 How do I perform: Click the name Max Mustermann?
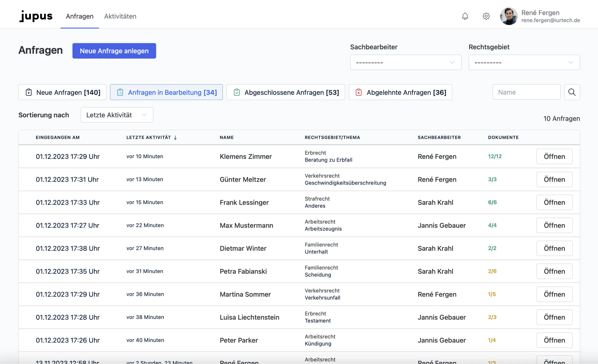[246, 226]
